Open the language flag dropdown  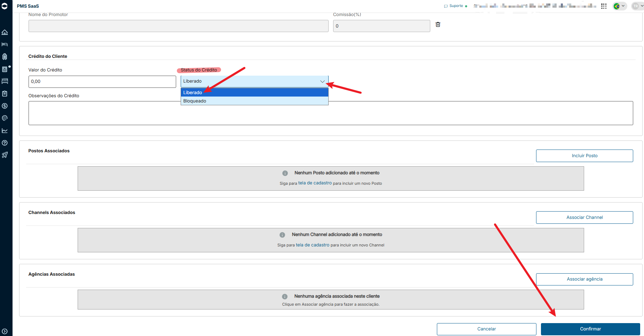coord(620,6)
